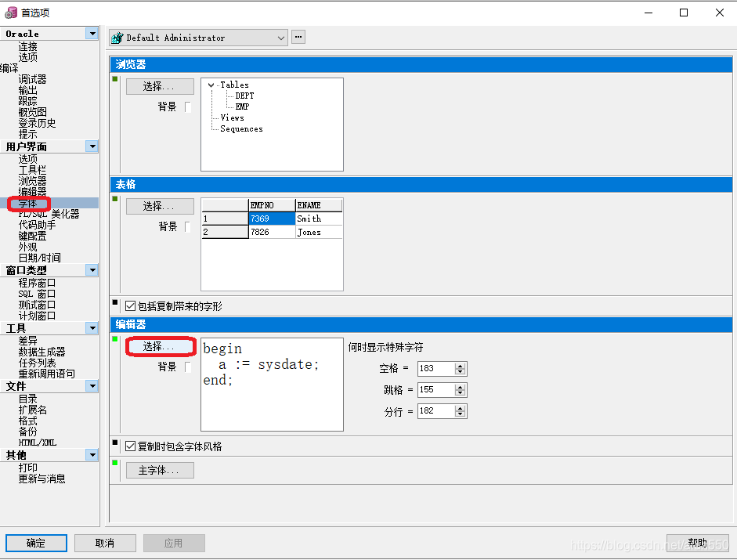Screen dimensions: 737x560
Task: Collapse the 其他 section arrow
Action: [x=92, y=455]
